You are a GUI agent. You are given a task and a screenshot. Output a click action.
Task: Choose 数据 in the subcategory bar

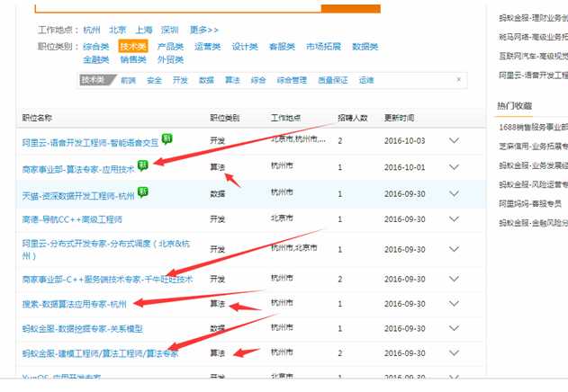pos(206,80)
